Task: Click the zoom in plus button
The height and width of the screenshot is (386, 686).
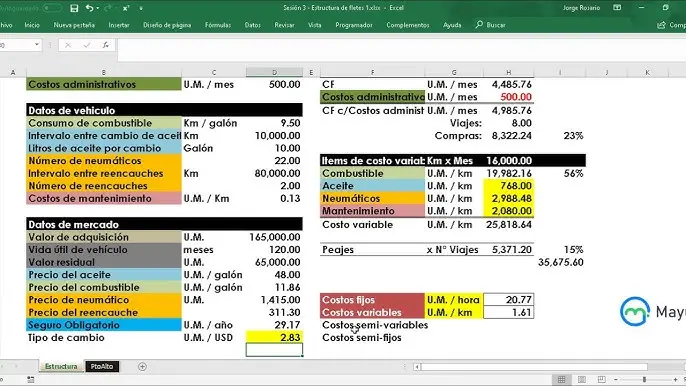Action: click(x=675, y=379)
